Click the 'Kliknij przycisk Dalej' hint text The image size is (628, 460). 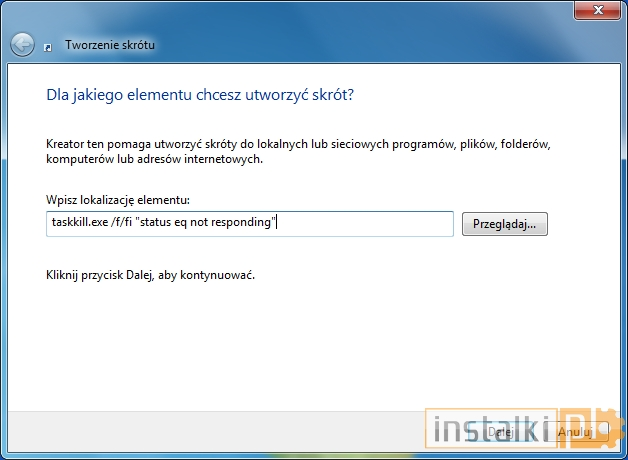(x=151, y=274)
